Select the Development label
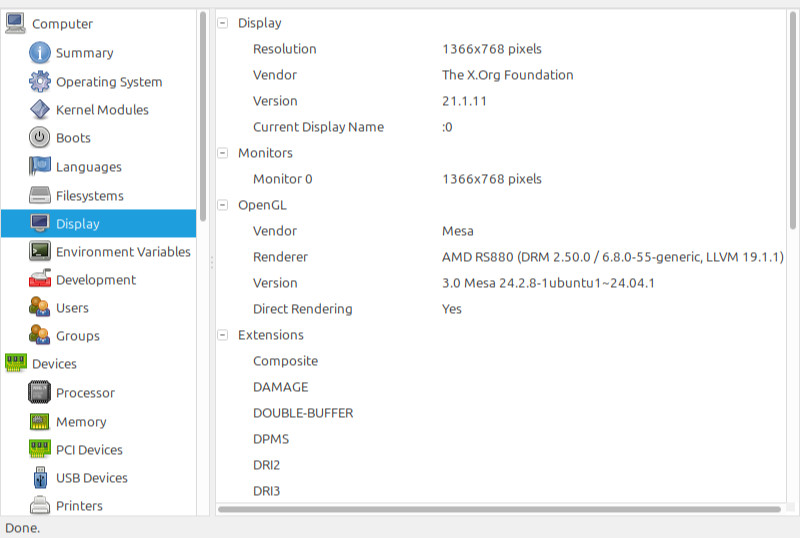The width and height of the screenshot is (800, 538). point(96,280)
